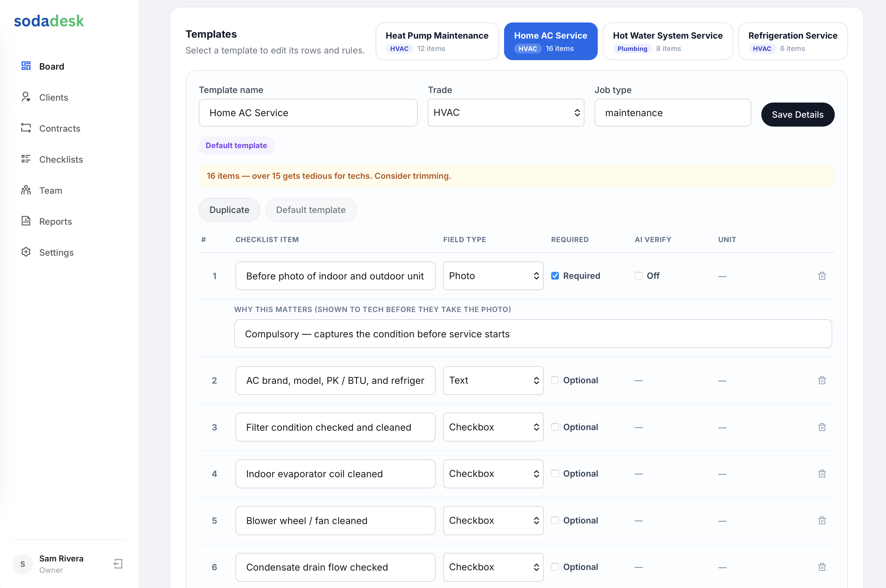Mark row 4 evaporator coil as required
The image size is (886, 588).
tap(555, 473)
